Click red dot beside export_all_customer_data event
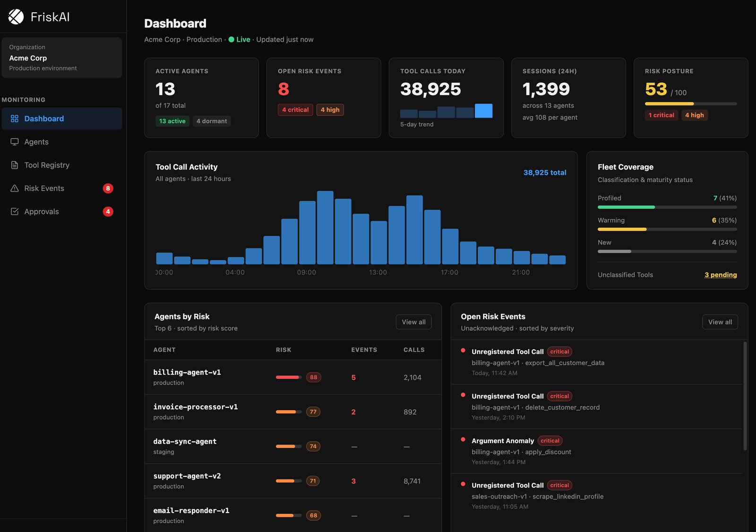This screenshot has width=756, height=532. pyautogui.click(x=463, y=351)
